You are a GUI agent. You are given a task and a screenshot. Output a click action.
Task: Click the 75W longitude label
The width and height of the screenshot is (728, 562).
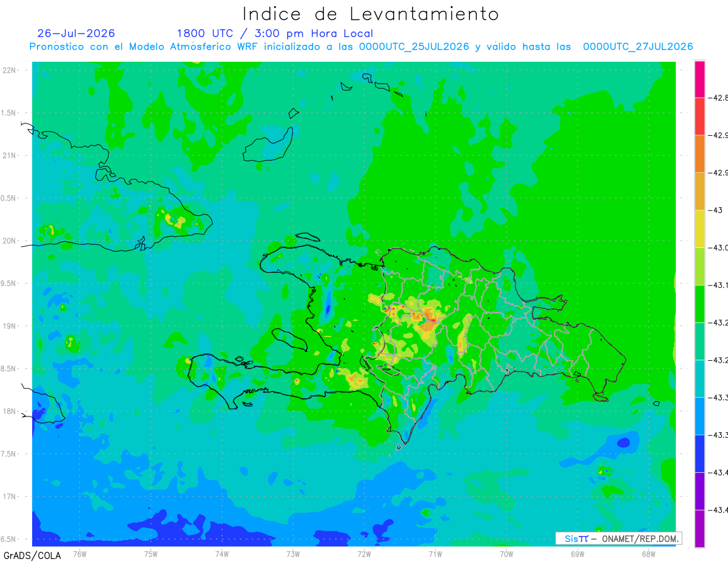151,554
